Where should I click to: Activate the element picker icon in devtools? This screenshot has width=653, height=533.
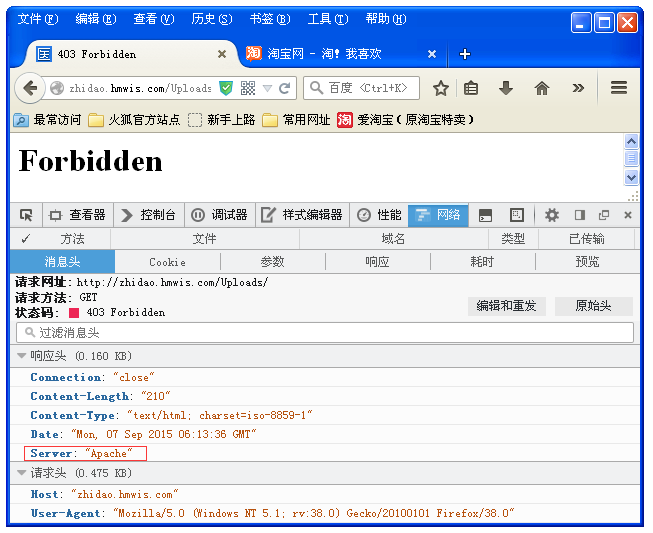click(26, 215)
